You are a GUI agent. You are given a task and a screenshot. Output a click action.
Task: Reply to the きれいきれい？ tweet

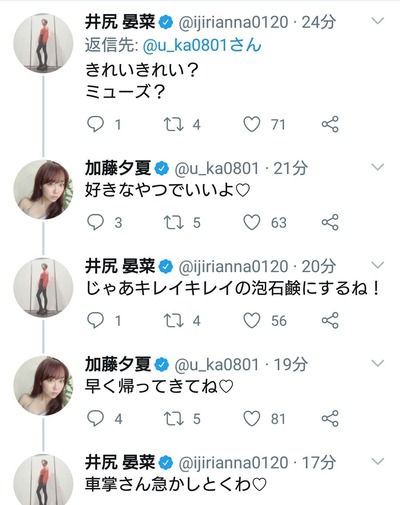[x=95, y=124]
